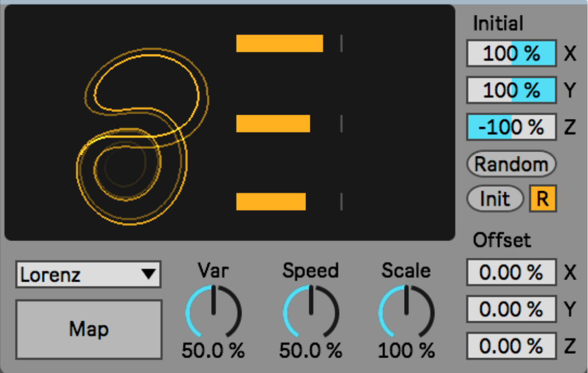Click the Var 50.0 % value text
This screenshot has width=588, height=373.
213,351
